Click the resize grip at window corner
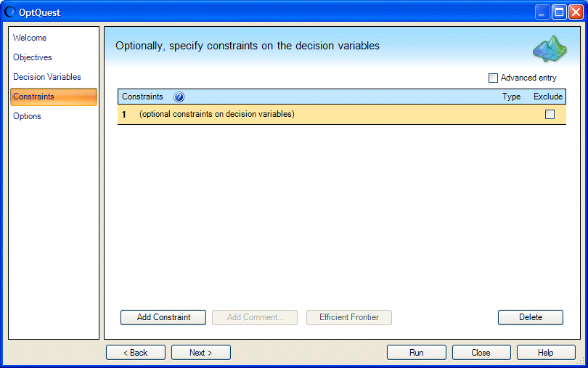The image size is (588, 368). pyautogui.click(x=581, y=361)
